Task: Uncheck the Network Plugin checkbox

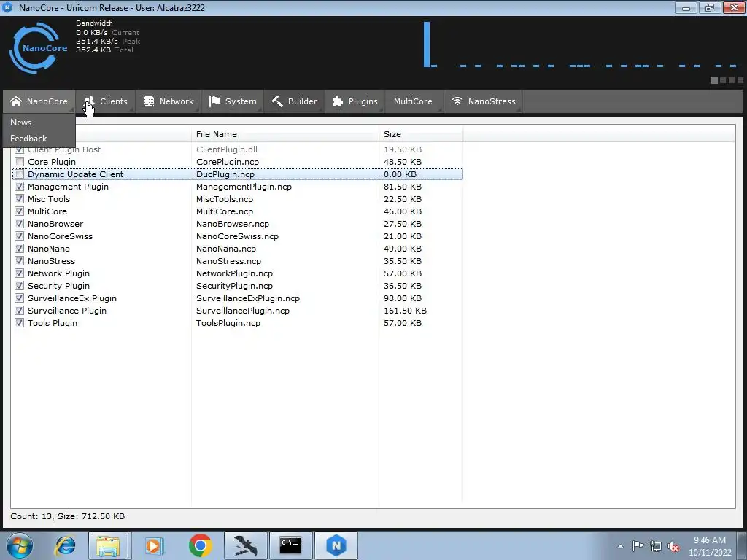Action: coord(19,273)
